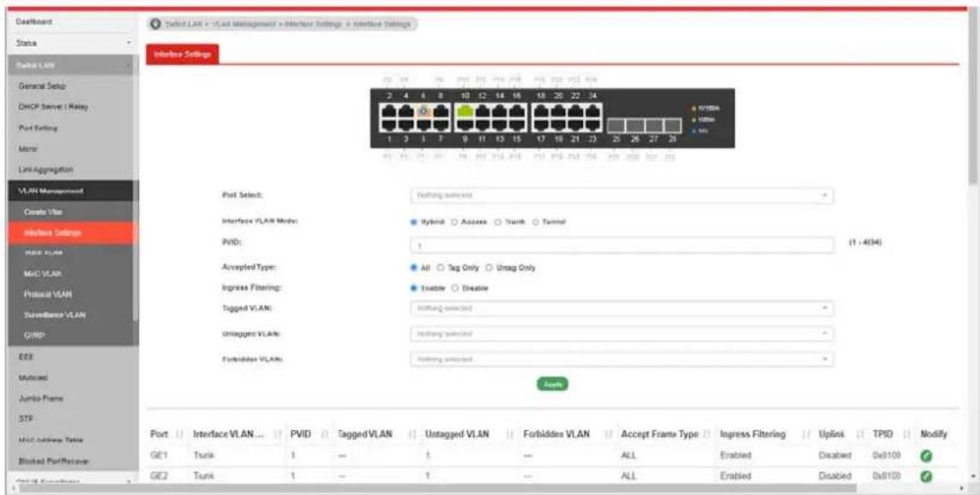Click SFP port 25 on the switch
The height and width of the screenshot is (495, 980).
pyautogui.click(x=616, y=126)
